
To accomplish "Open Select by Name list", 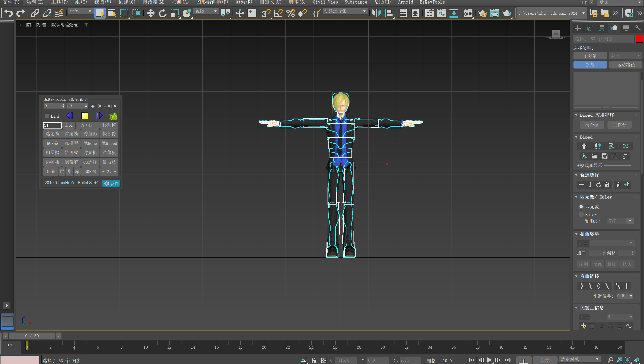I will [x=112, y=13].
